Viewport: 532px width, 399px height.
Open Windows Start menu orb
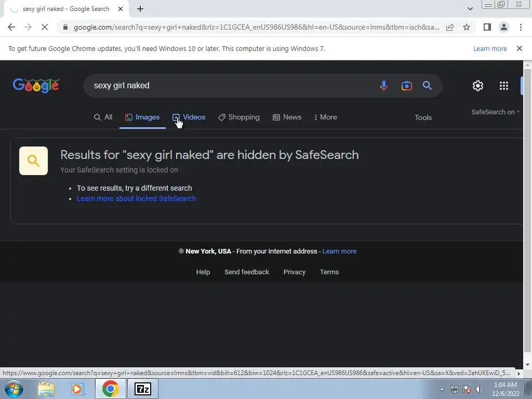14,389
